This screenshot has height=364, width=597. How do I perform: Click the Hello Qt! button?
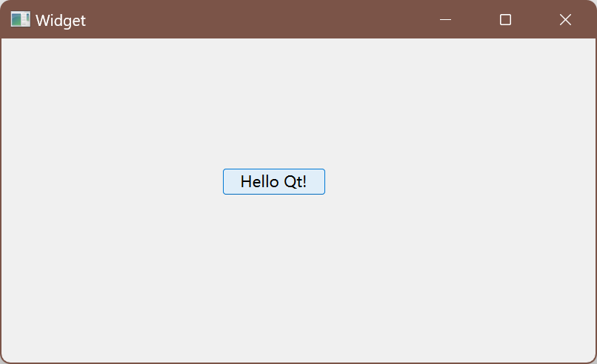pos(274,181)
